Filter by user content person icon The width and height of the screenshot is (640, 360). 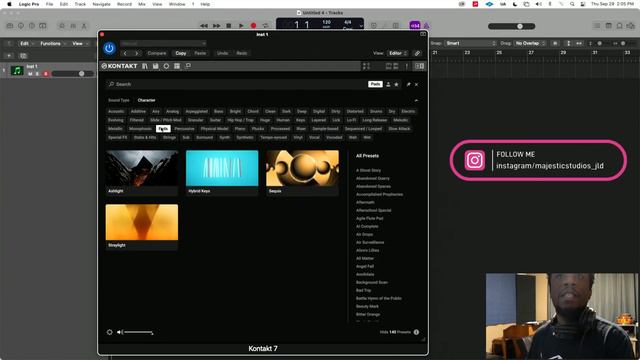click(388, 84)
